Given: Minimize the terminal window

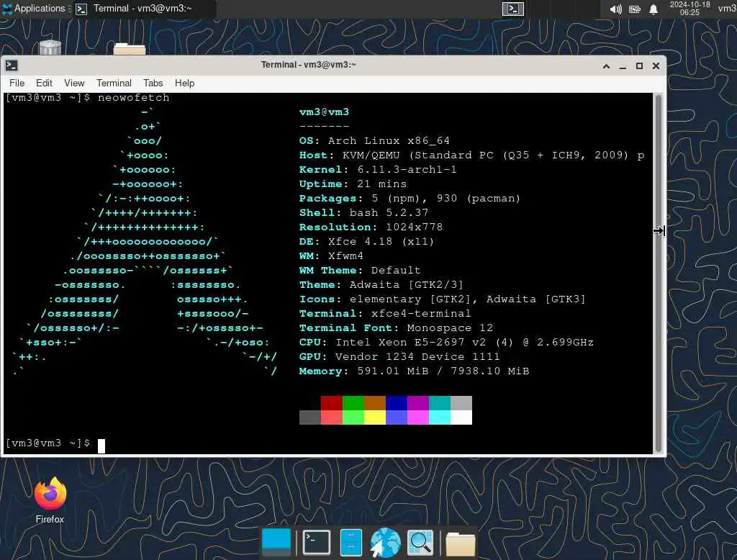Looking at the screenshot, I should [623, 66].
